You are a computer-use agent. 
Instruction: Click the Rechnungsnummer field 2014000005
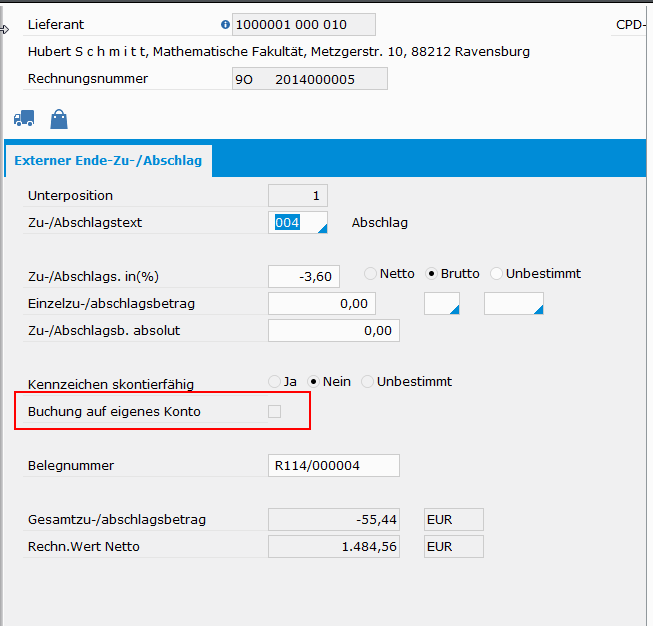coord(309,79)
